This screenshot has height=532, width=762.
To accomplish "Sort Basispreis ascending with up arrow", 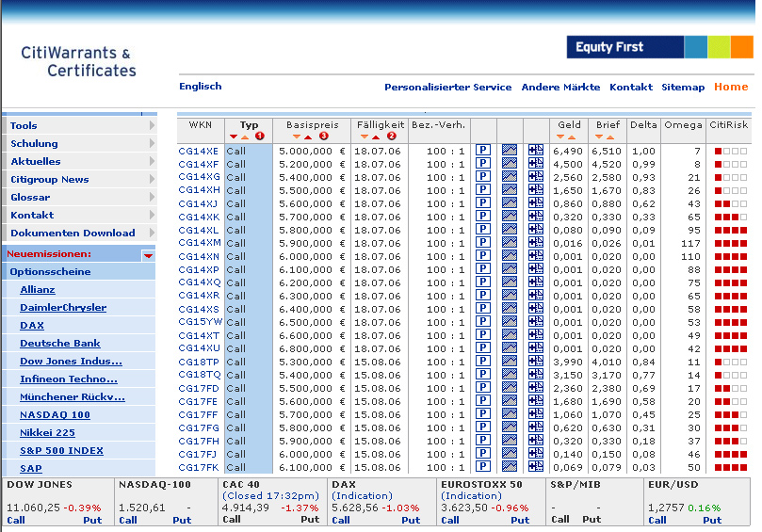I will [307, 137].
